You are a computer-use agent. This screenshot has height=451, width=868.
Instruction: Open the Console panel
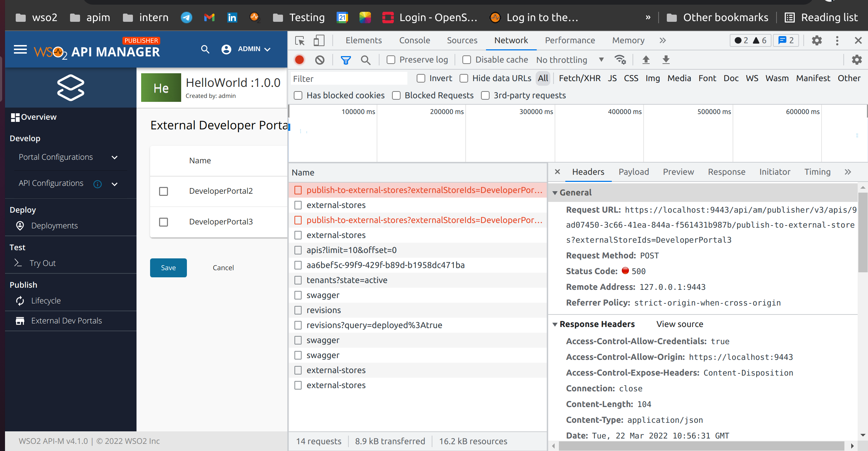(x=414, y=40)
